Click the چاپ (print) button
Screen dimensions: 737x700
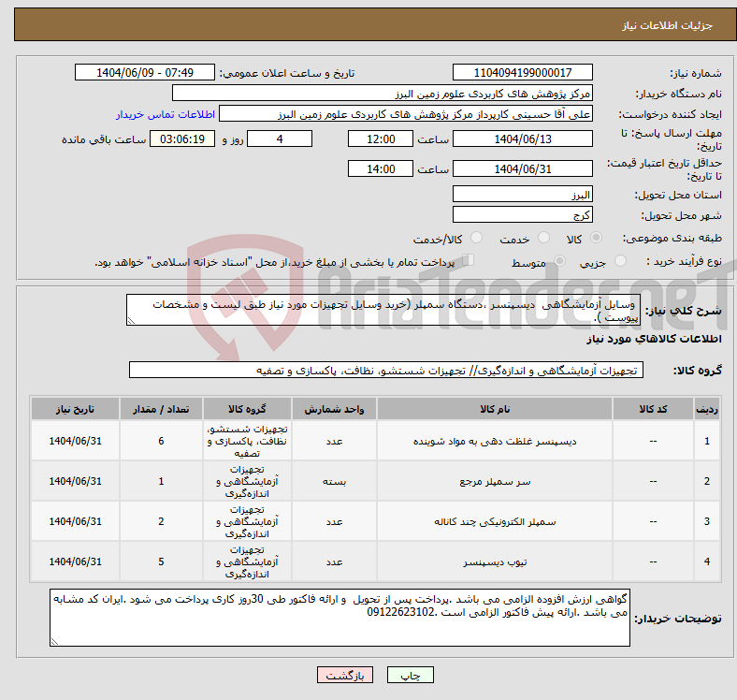coord(410,675)
